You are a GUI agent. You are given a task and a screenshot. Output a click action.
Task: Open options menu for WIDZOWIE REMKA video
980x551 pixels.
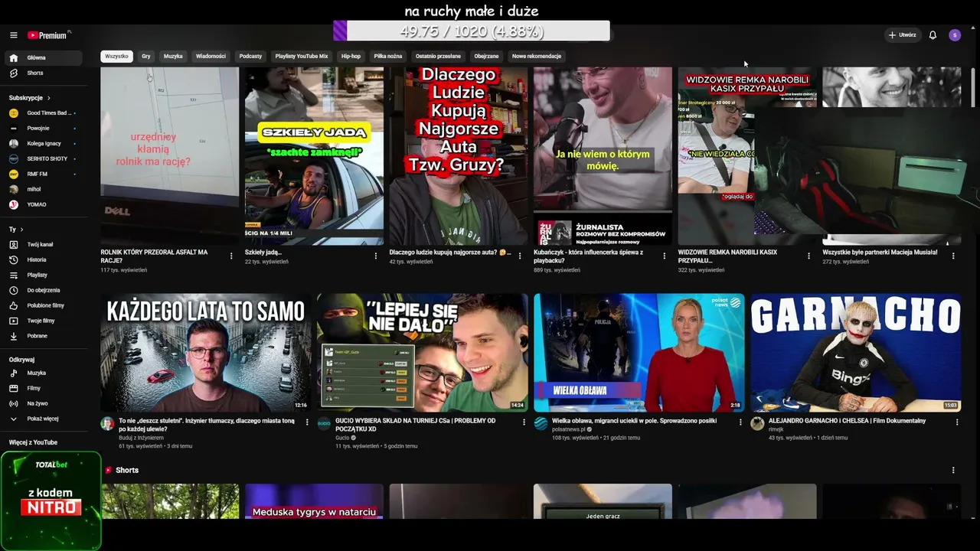click(808, 256)
